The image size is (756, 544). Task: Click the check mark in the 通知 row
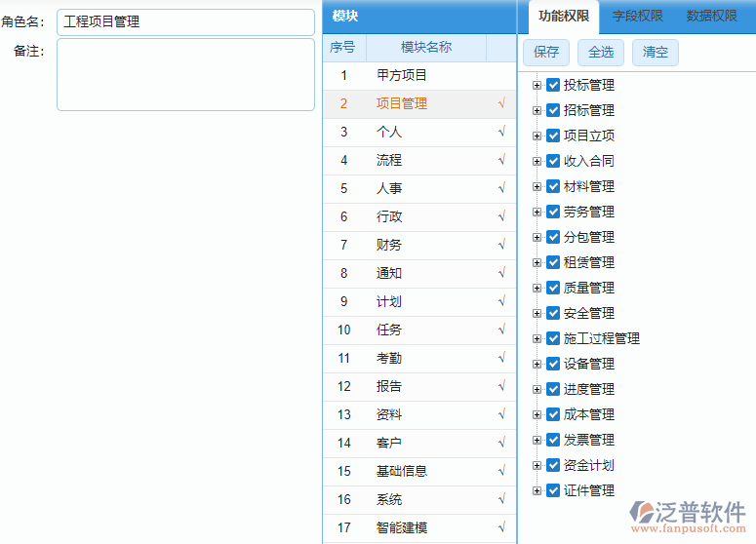(501, 273)
